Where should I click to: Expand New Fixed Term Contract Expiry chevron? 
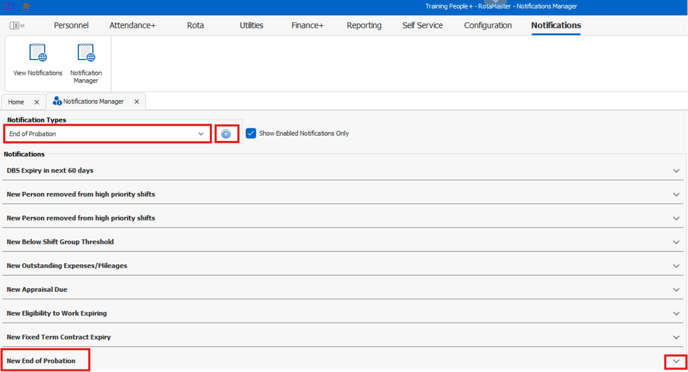676,337
